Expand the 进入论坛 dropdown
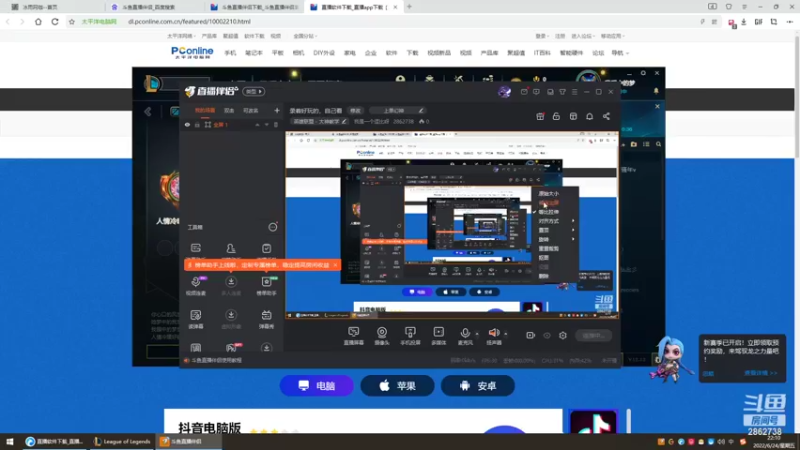This screenshot has width=800, height=450. [583, 36]
